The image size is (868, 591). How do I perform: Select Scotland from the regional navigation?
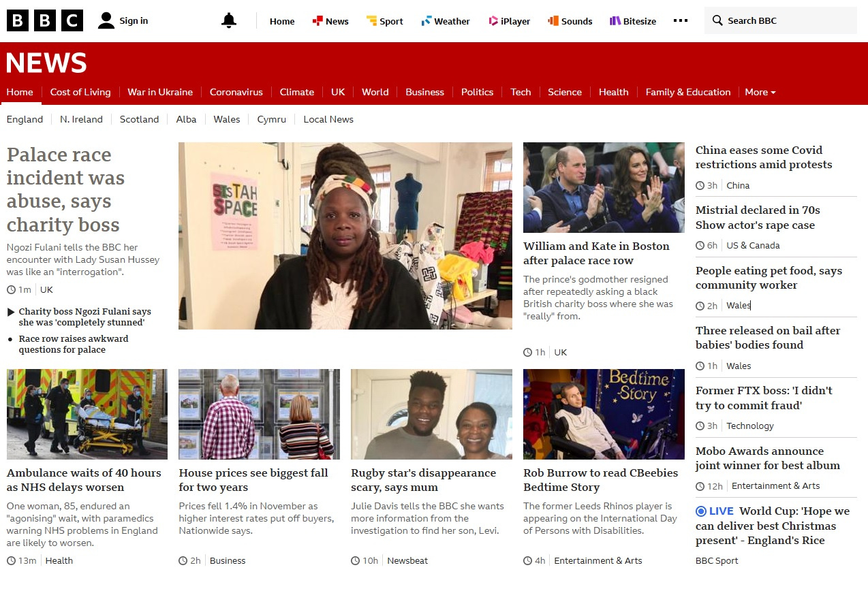point(139,119)
